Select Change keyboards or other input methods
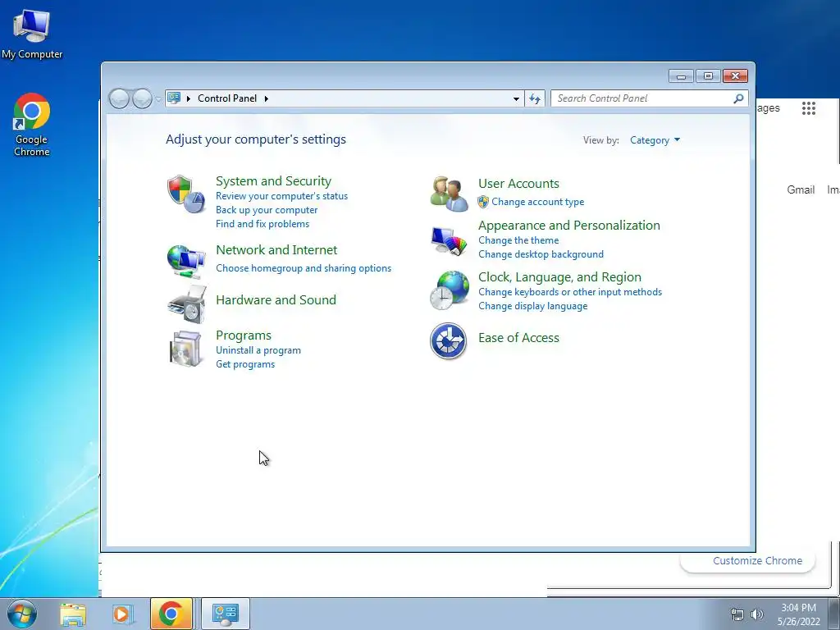Screen dimensions: 840x630 tap(570, 292)
